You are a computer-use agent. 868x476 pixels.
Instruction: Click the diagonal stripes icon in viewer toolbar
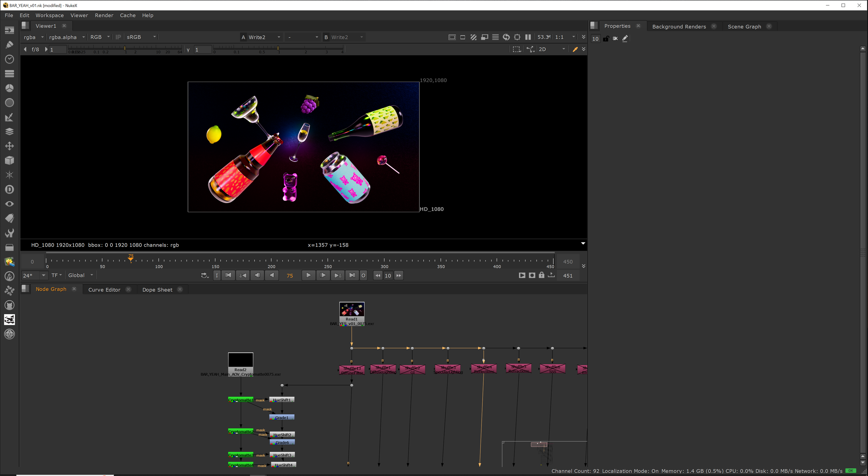pyautogui.click(x=473, y=37)
